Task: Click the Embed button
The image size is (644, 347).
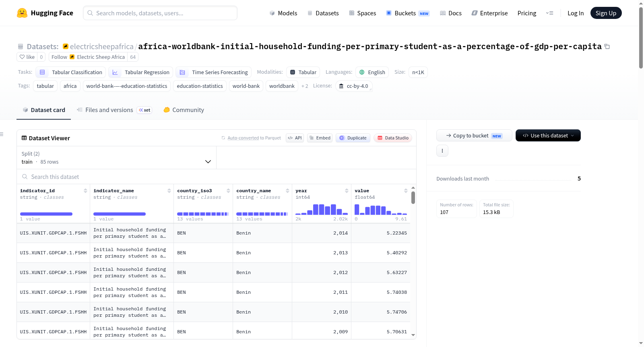Action: pos(320,138)
